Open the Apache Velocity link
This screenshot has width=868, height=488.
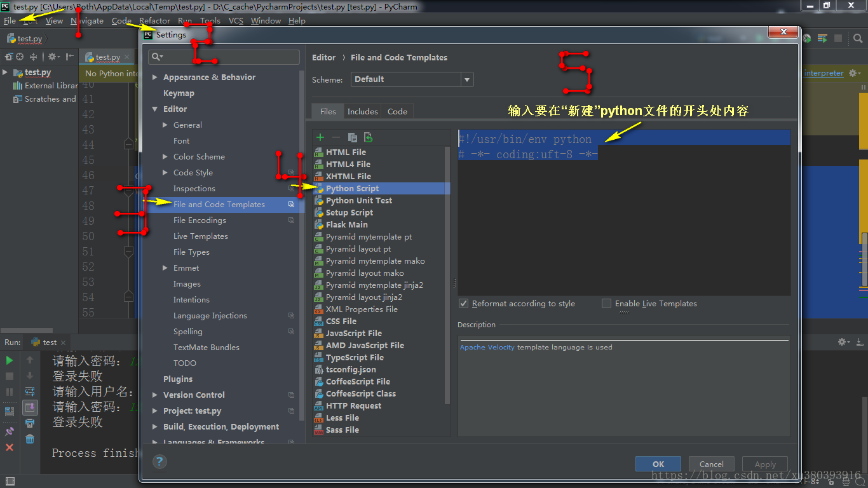click(x=487, y=347)
